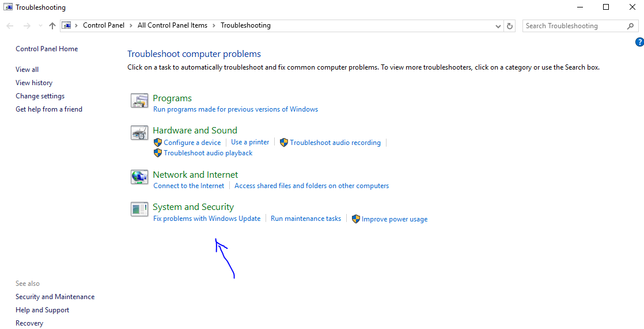Open Improve power usage troubleshooter
The height and width of the screenshot is (329, 644).
click(x=395, y=219)
